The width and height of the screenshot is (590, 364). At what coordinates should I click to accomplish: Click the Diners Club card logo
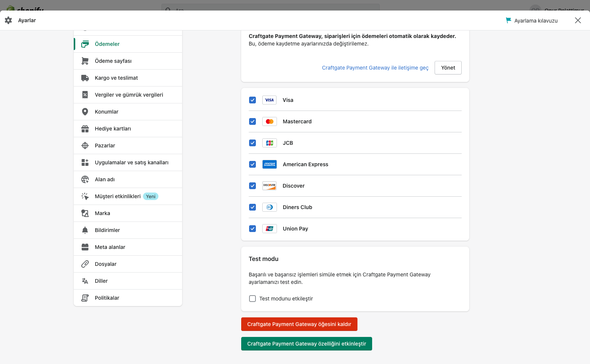click(x=269, y=207)
